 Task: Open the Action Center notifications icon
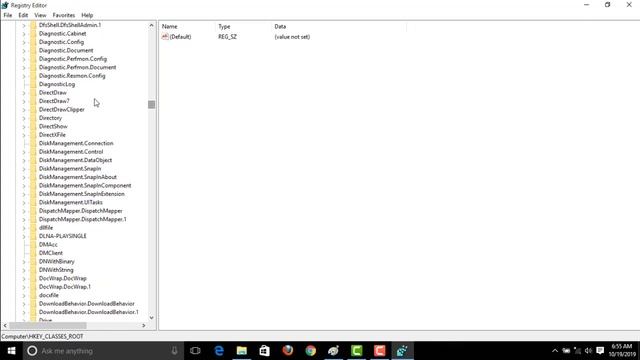click(600, 351)
